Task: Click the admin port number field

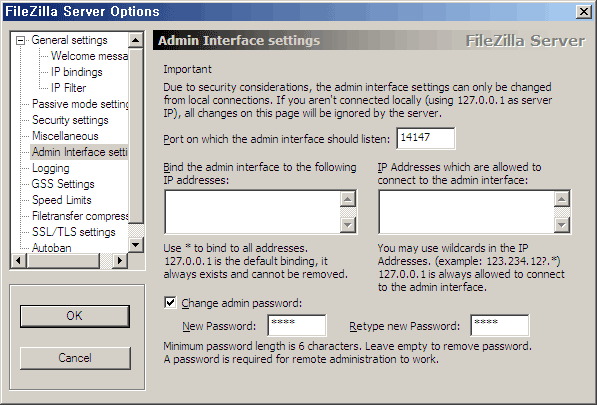Action: [x=426, y=138]
